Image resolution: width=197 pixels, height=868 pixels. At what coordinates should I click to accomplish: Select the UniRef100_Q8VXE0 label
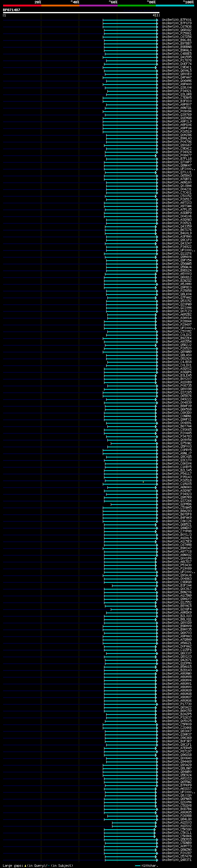(177, 74)
